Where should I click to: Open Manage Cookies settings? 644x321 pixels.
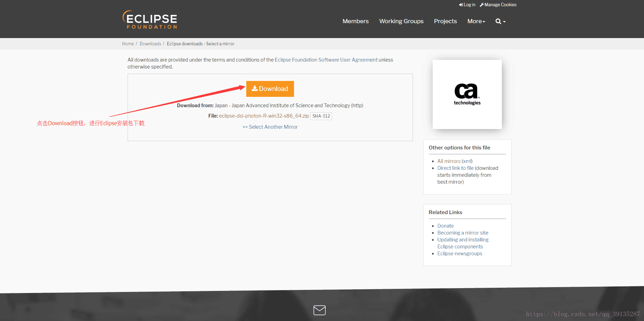[498, 5]
